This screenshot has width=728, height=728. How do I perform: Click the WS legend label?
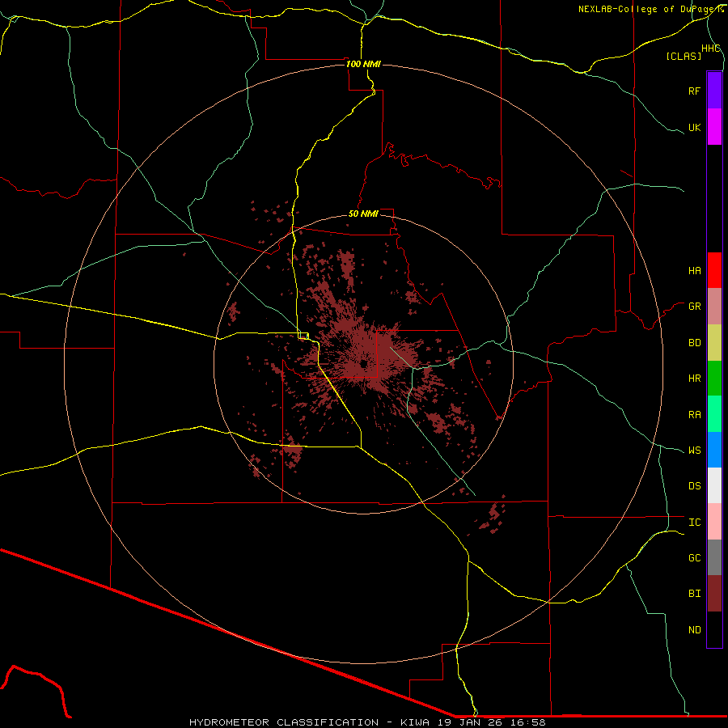pyautogui.click(x=694, y=451)
